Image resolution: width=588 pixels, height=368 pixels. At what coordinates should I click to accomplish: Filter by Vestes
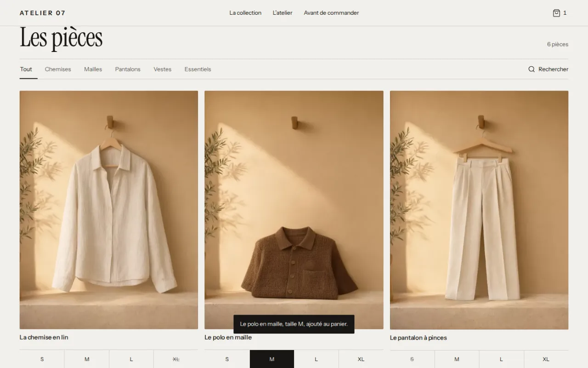point(163,69)
